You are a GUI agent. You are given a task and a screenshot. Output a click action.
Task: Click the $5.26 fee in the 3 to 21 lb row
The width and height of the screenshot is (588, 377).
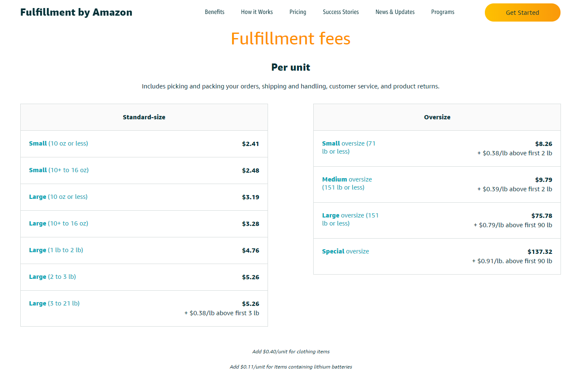[251, 304]
